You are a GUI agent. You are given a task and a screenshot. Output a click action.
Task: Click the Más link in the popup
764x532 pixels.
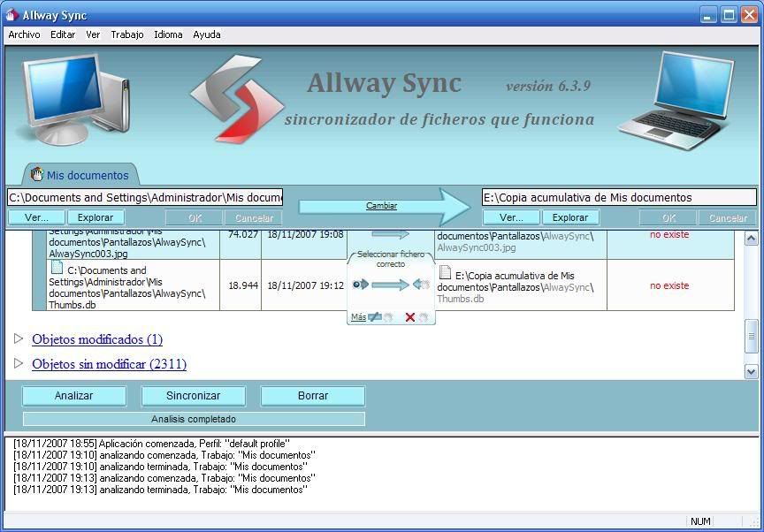(x=358, y=317)
